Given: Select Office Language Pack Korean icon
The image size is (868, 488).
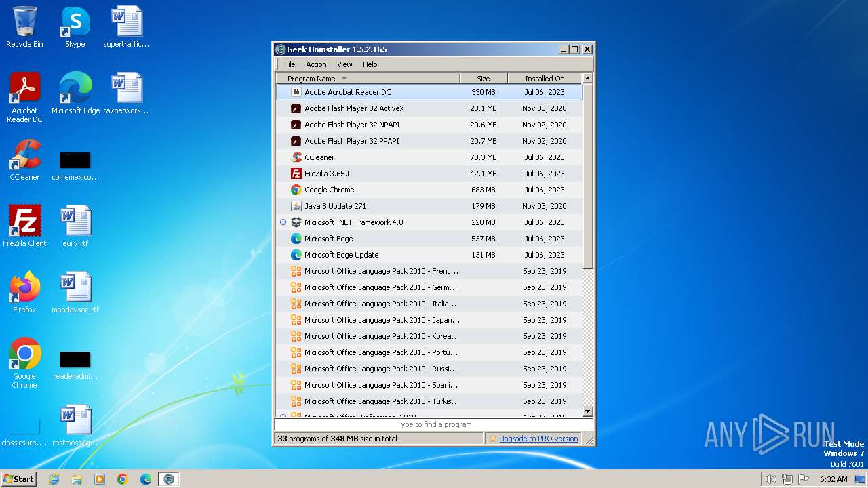Looking at the screenshot, I should 296,336.
